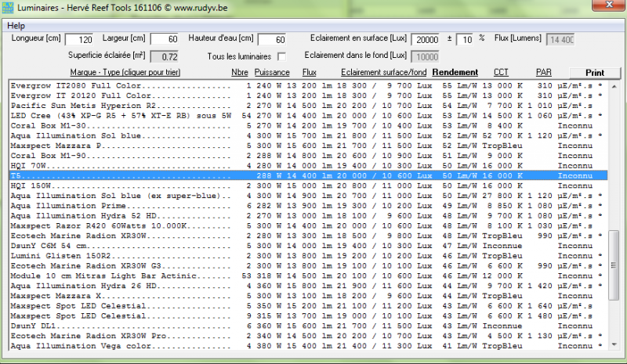This screenshot has height=364, width=627.
Task: Click the vertical scrollbar thumb
Action: coord(614,265)
